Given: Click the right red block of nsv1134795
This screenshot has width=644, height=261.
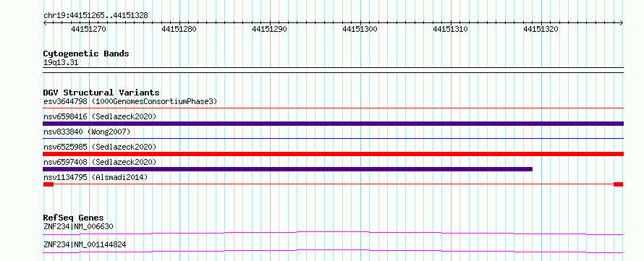Looking at the screenshot, I should click(x=619, y=184).
